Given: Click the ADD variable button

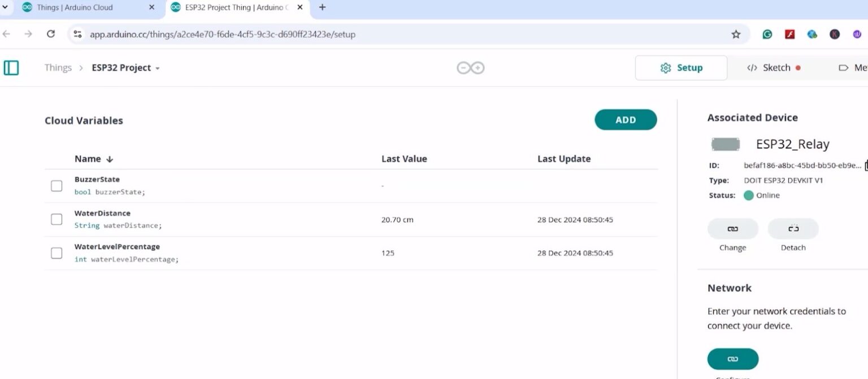Looking at the screenshot, I should [625, 120].
